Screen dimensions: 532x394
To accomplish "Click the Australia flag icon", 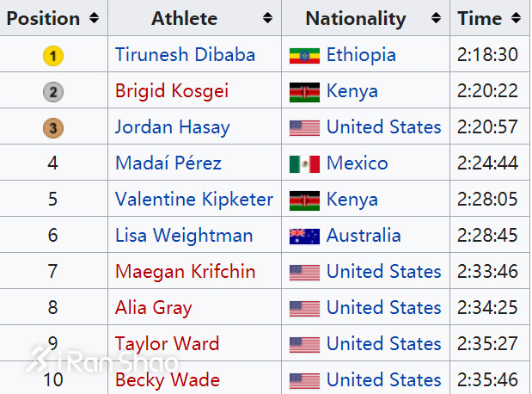I will click(x=304, y=236).
